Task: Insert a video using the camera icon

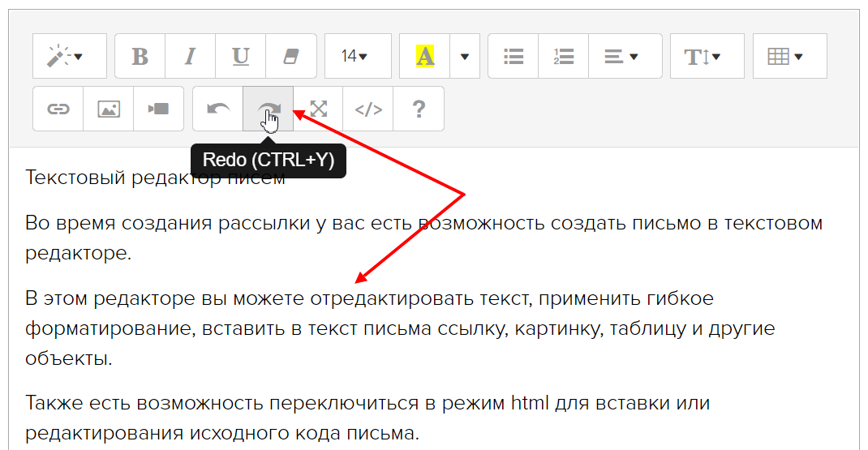Action: [158, 109]
